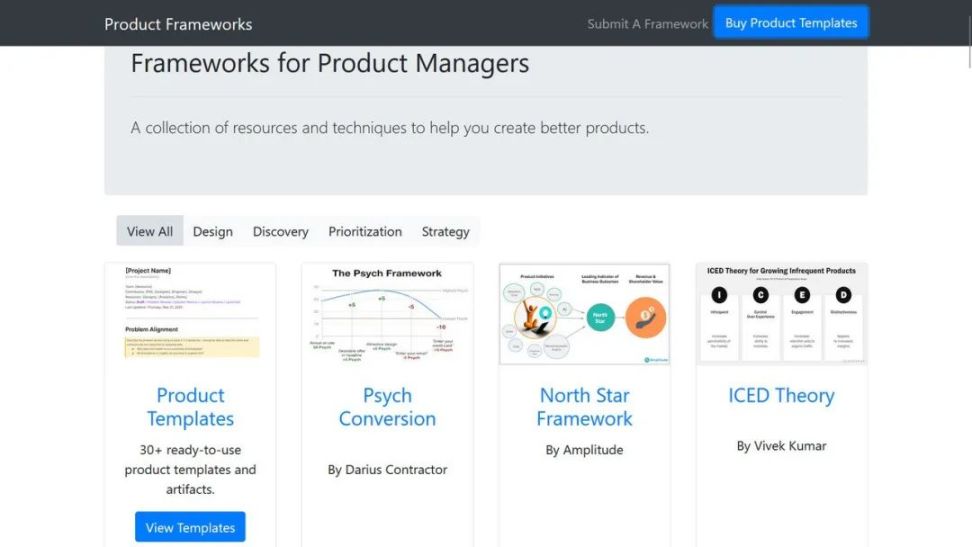This screenshot has width=972, height=547.
Task: Open the ICED Theory title link
Action: [781, 395]
